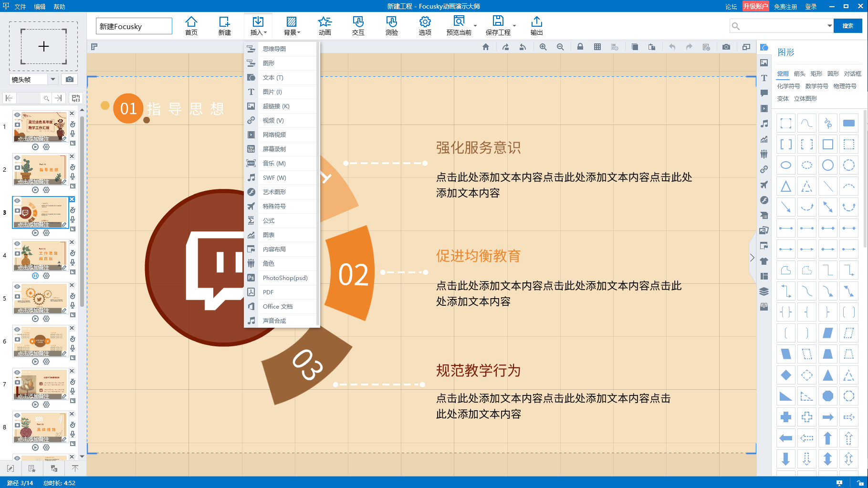Open the 交互 interaction tool

tap(358, 26)
